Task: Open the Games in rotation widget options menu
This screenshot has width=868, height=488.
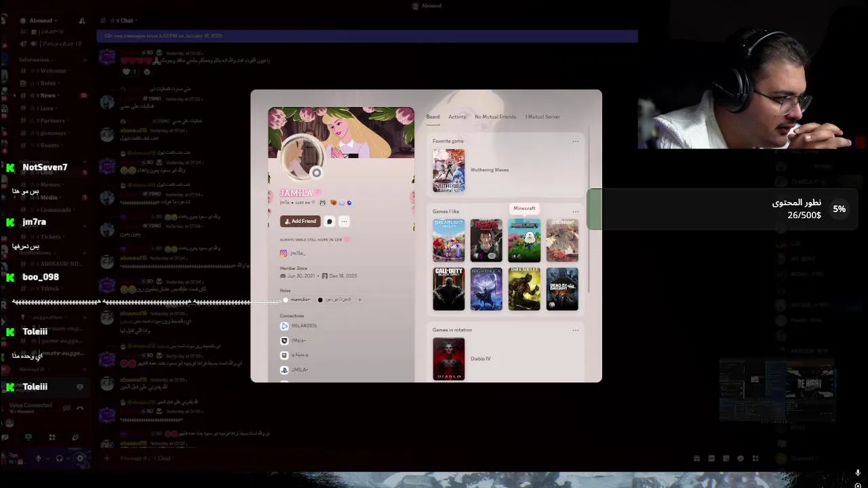Action: click(575, 330)
